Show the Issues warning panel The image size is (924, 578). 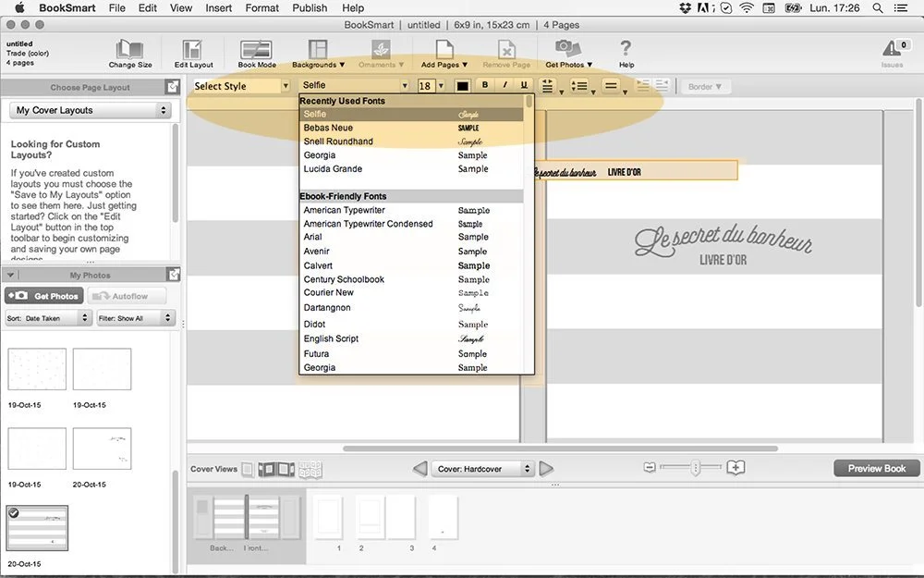pos(895,54)
